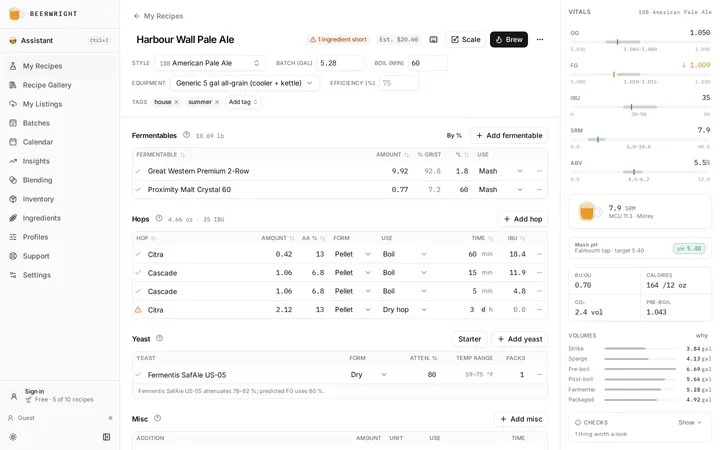Click the Blending icon in the sidebar
This screenshot has height=450, width=720.
tap(13, 180)
